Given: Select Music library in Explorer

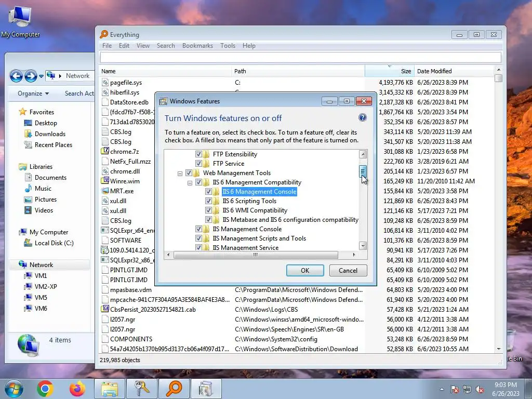Looking at the screenshot, I should [43, 188].
